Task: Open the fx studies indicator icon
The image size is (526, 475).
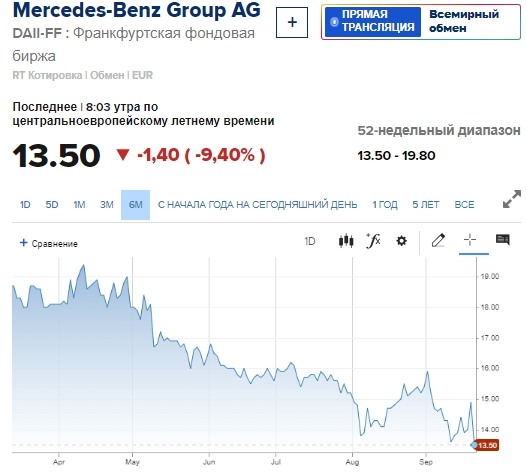Action: point(373,241)
